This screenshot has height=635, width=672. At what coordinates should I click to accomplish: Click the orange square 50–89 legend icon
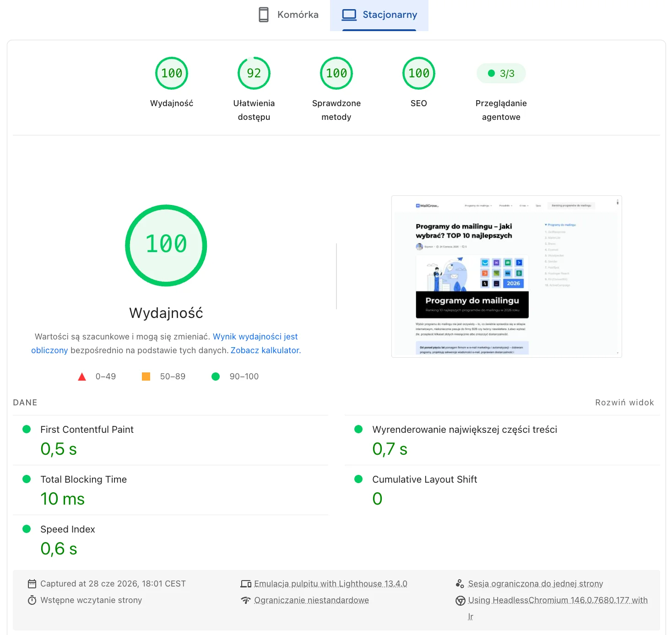146,377
